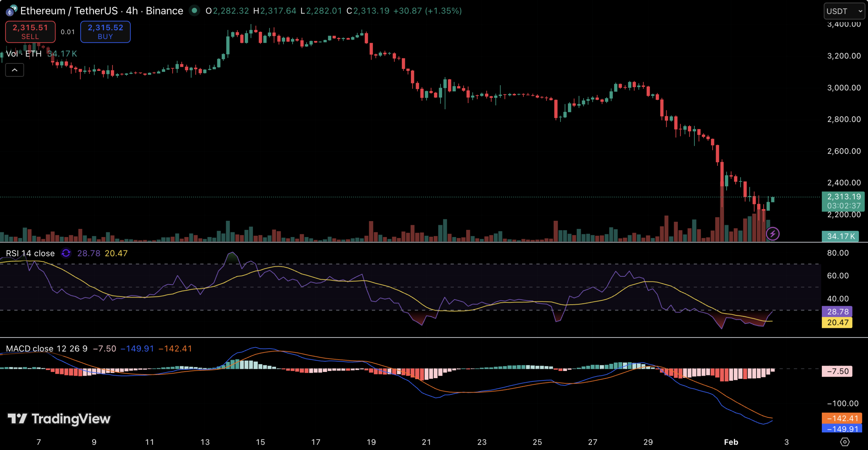The width and height of the screenshot is (868, 450).
Task: Select the RSI 14 close indicator label
Action: tap(30, 253)
